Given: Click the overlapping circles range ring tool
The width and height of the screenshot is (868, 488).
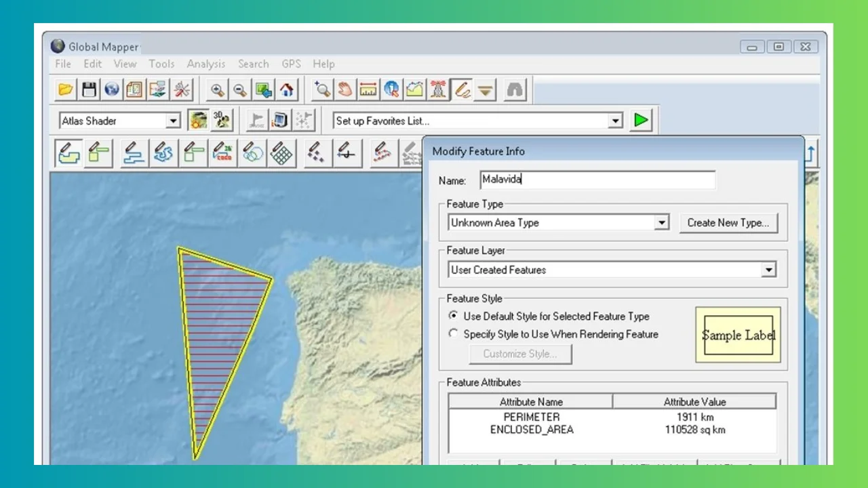Looking at the screenshot, I should (x=252, y=152).
